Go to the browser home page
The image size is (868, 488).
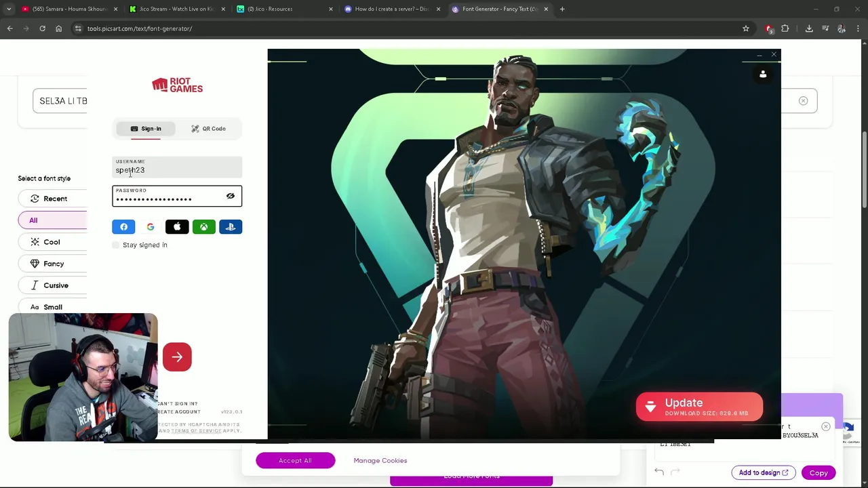pos(58,28)
